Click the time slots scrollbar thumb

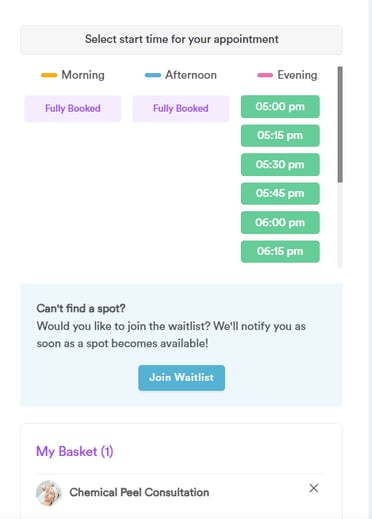tap(340, 124)
